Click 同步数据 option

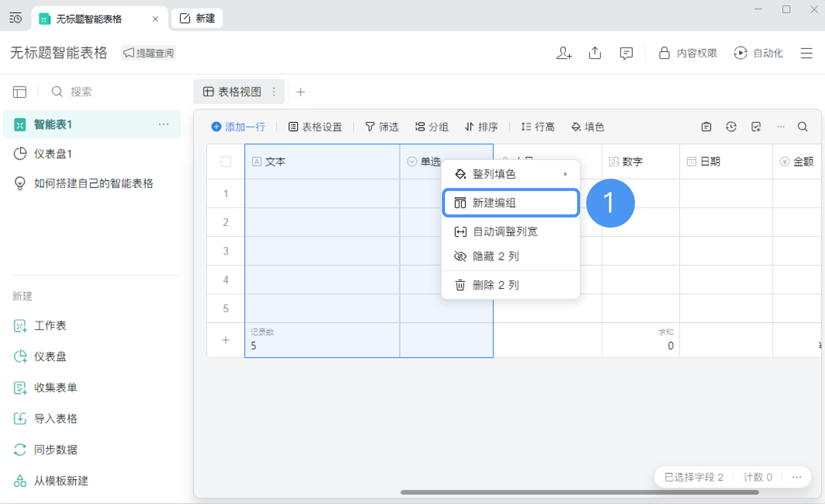[x=45, y=450]
